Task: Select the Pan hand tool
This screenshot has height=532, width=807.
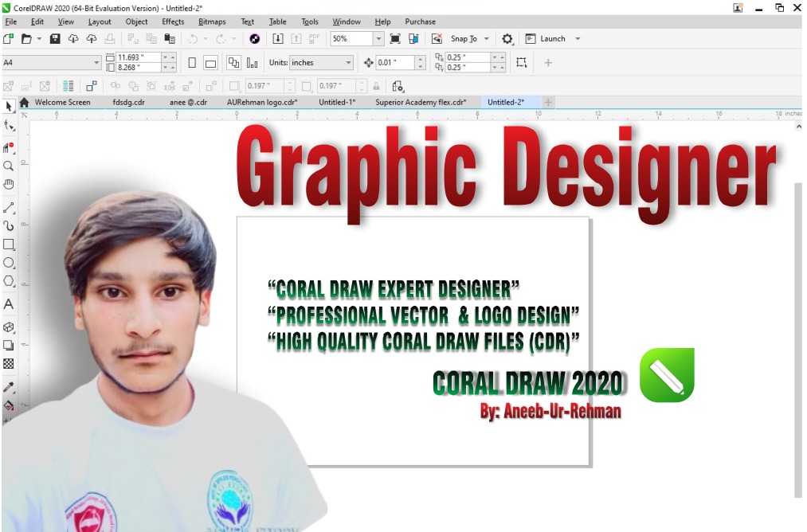Action: (9, 185)
